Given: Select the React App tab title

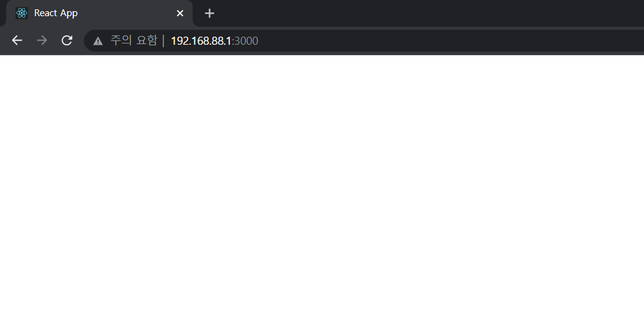Looking at the screenshot, I should (56, 13).
